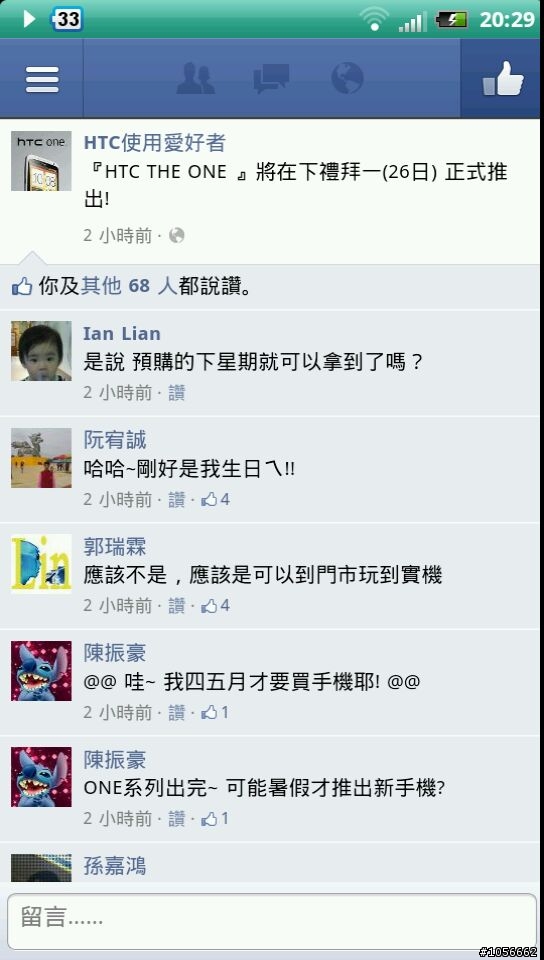Tap the notification badge showing 33
This screenshot has width=544, height=960.
pyautogui.click(x=66, y=19)
